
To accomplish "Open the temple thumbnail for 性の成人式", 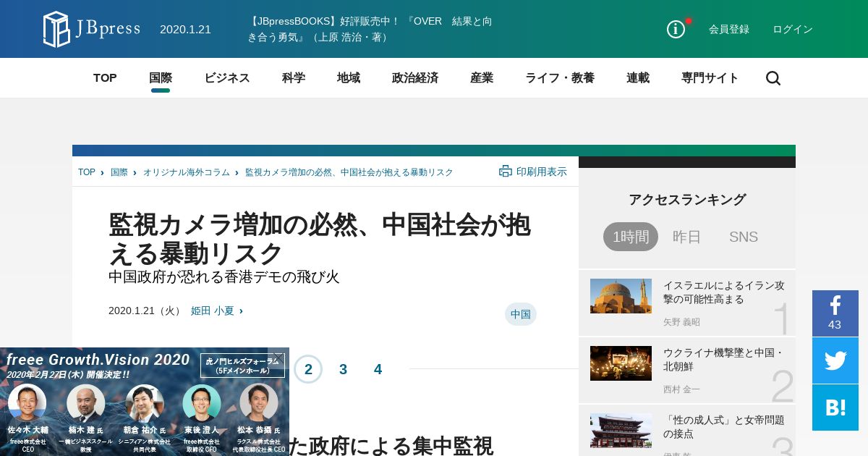I will point(621,431).
